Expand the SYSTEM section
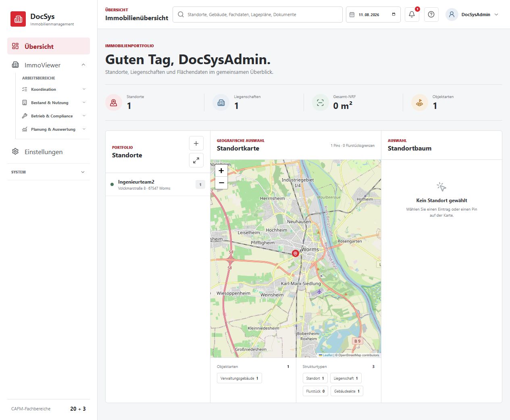This screenshot has width=510, height=420. pos(48,172)
